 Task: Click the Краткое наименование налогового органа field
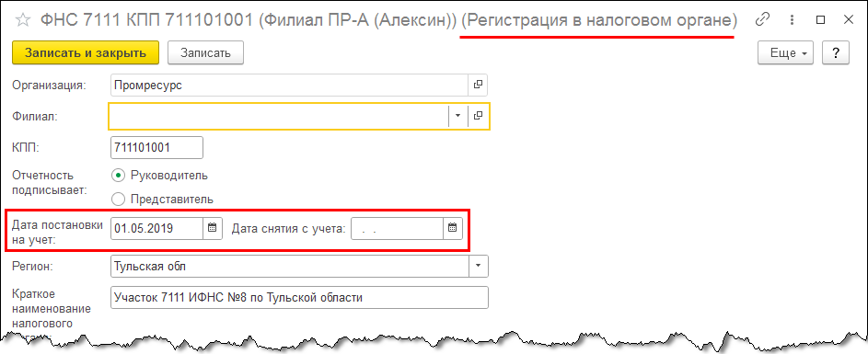(299, 298)
